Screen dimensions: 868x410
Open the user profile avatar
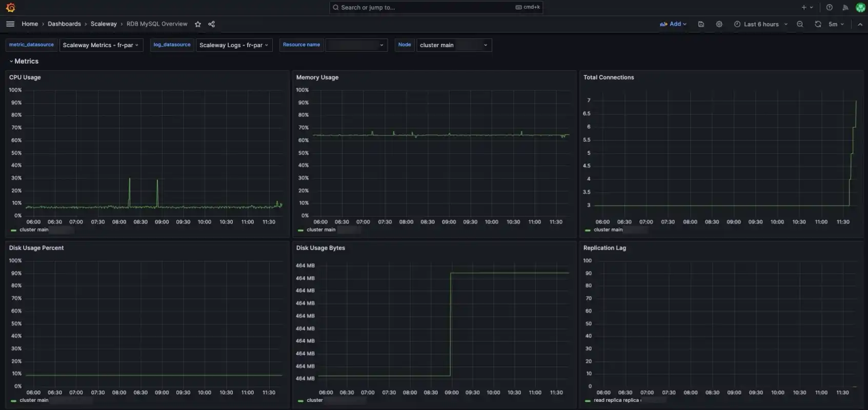[x=860, y=7]
